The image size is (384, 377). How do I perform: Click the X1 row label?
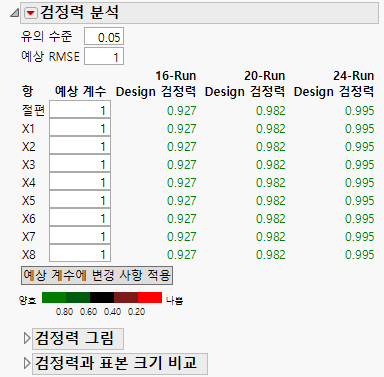(28, 129)
